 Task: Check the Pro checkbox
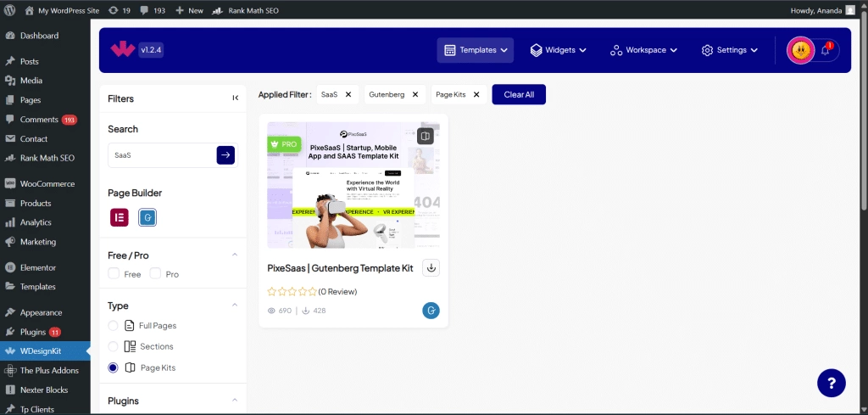tap(156, 274)
